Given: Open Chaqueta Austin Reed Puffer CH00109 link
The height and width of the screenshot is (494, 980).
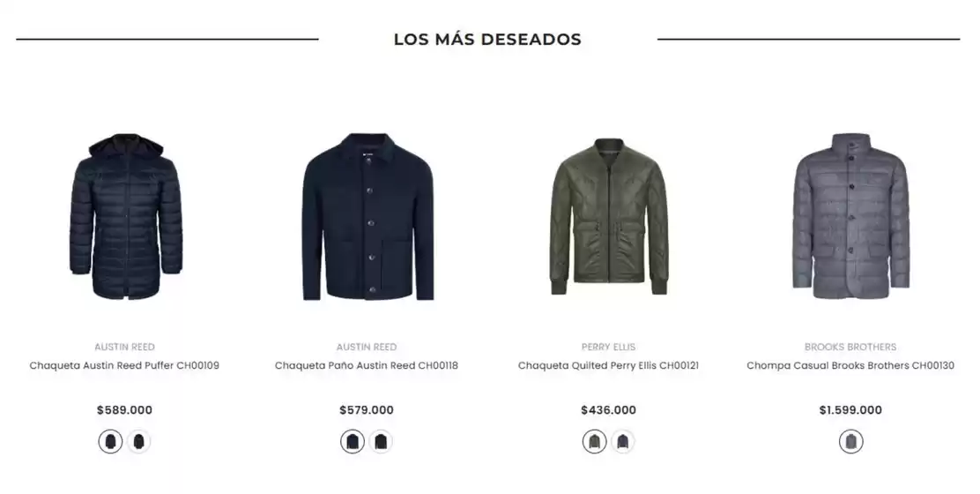Looking at the screenshot, I should pyautogui.click(x=124, y=366).
